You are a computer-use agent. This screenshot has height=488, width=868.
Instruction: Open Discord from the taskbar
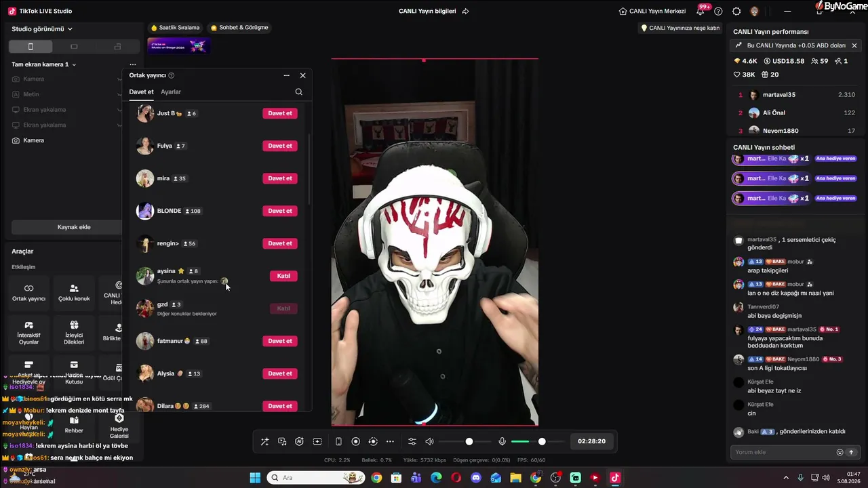coord(475,478)
